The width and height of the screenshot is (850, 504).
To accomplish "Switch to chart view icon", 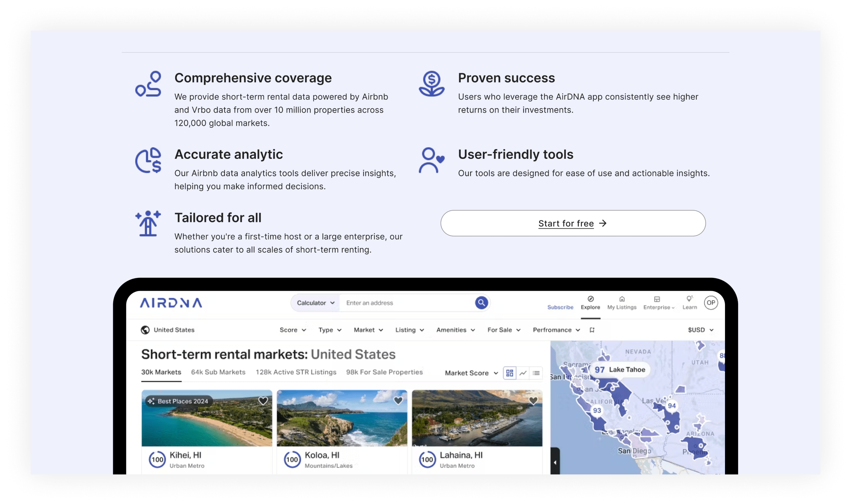I will pyautogui.click(x=523, y=373).
